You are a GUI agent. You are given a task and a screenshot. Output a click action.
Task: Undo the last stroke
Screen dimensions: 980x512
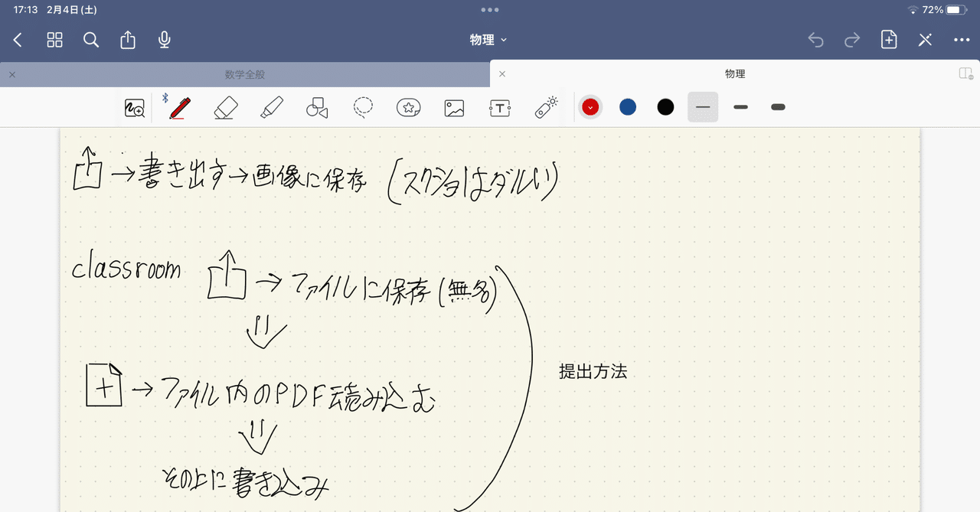pos(815,40)
